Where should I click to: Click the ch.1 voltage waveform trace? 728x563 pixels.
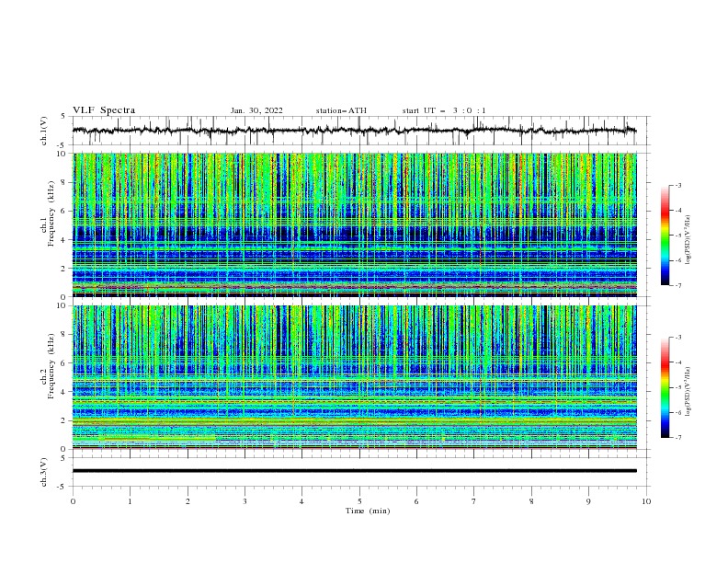pos(354,131)
